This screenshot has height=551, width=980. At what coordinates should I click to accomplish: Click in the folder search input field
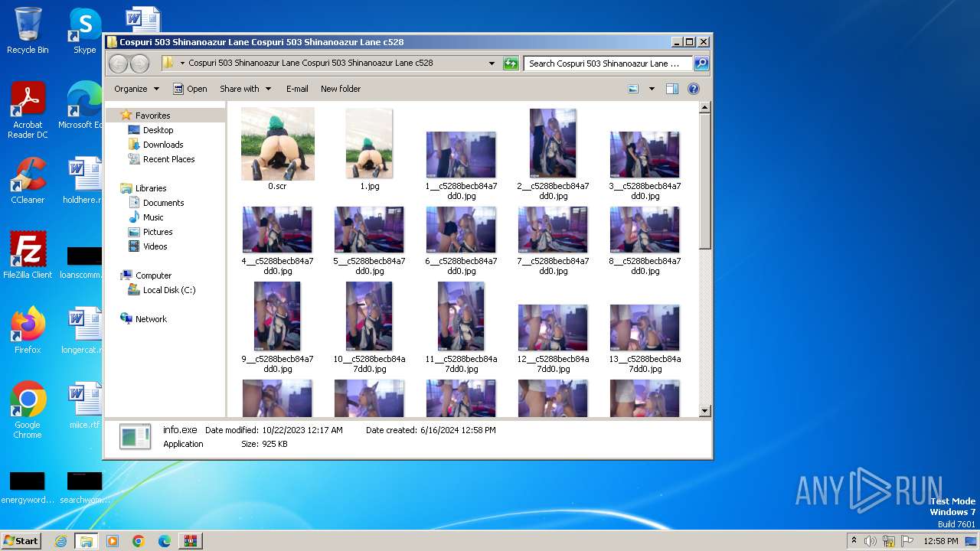coord(609,64)
